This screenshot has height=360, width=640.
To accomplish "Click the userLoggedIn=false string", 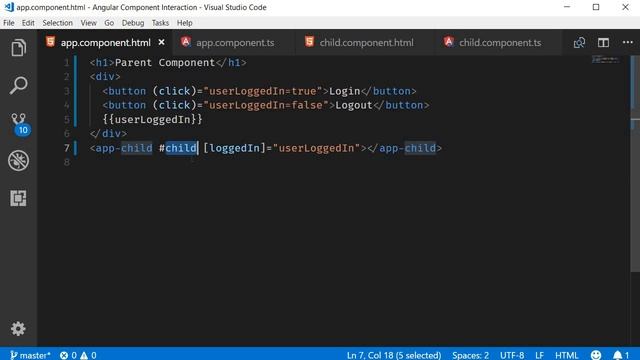I will (266, 105).
